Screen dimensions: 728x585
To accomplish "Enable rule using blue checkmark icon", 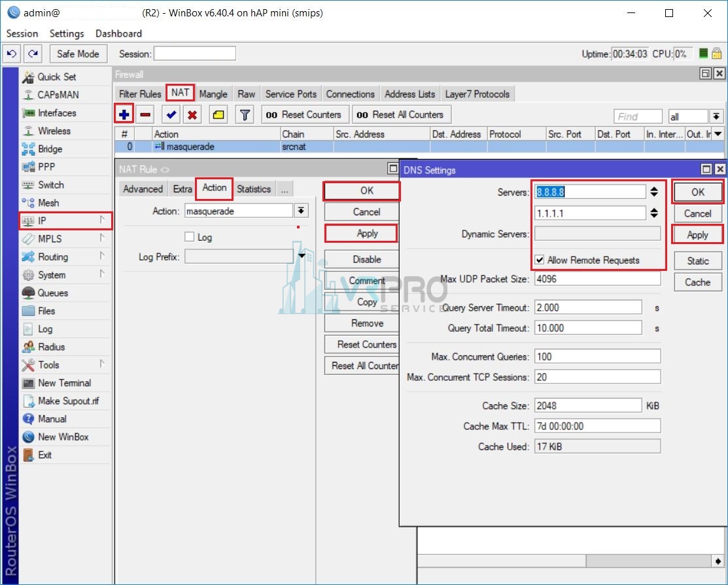I will tap(171, 115).
